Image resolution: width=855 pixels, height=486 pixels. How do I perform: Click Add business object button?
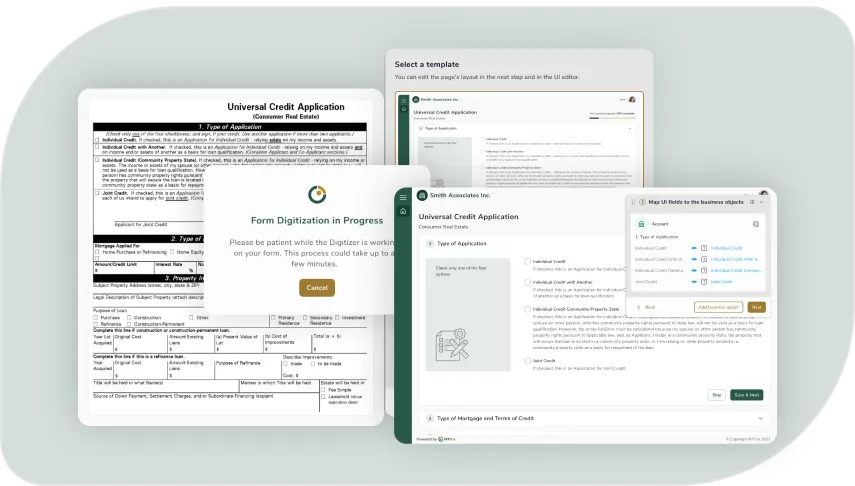pos(718,307)
